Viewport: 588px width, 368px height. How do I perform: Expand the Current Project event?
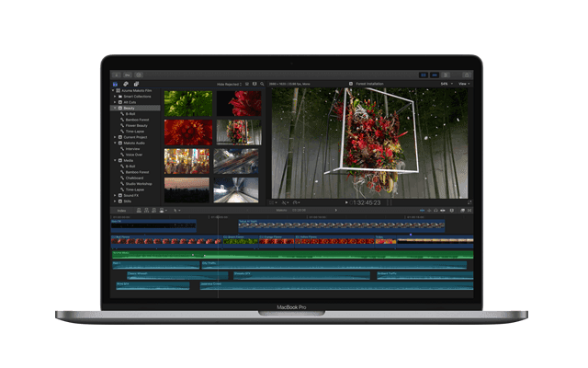coord(115,137)
